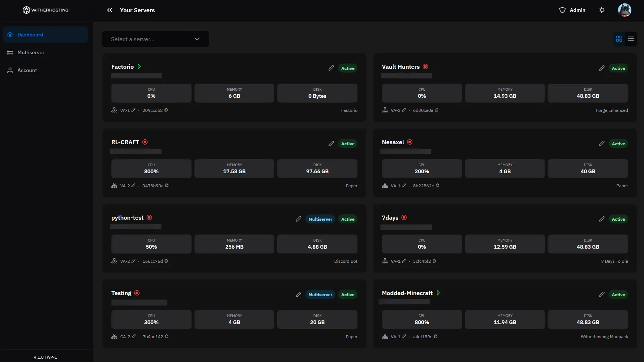Start the Modded-Minecraft server with play icon
This screenshot has width=644, height=362.
[x=438, y=293]
